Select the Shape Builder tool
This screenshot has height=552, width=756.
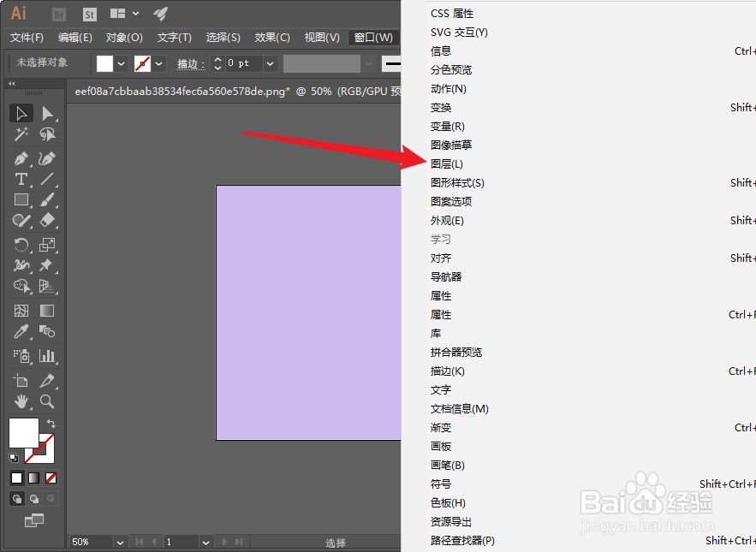[x=21, y=286]
